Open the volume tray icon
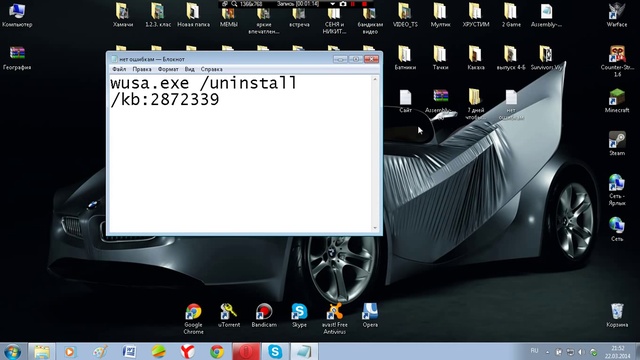The height and width of the screenshot is (360, 640). coord(582,351)
